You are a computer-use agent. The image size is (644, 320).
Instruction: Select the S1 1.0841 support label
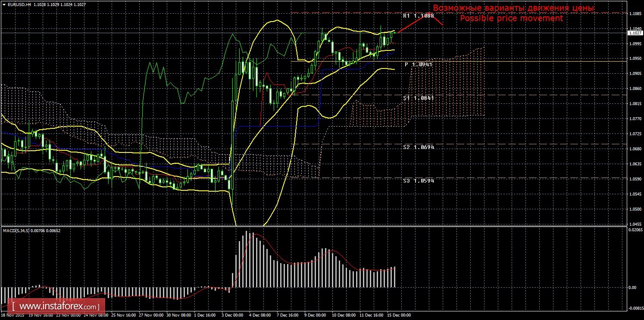coord(418,98)
